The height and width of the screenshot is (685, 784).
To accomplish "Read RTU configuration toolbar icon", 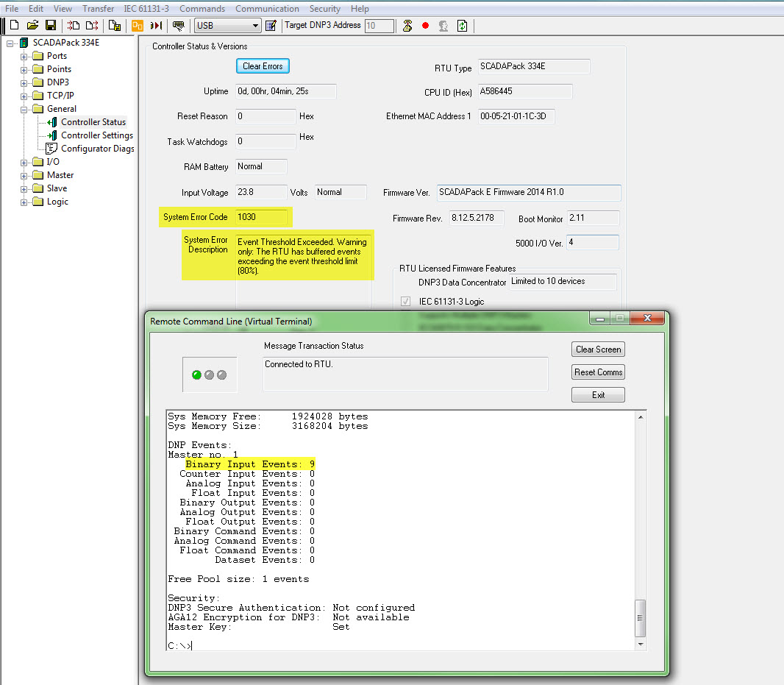I will 74,26.
